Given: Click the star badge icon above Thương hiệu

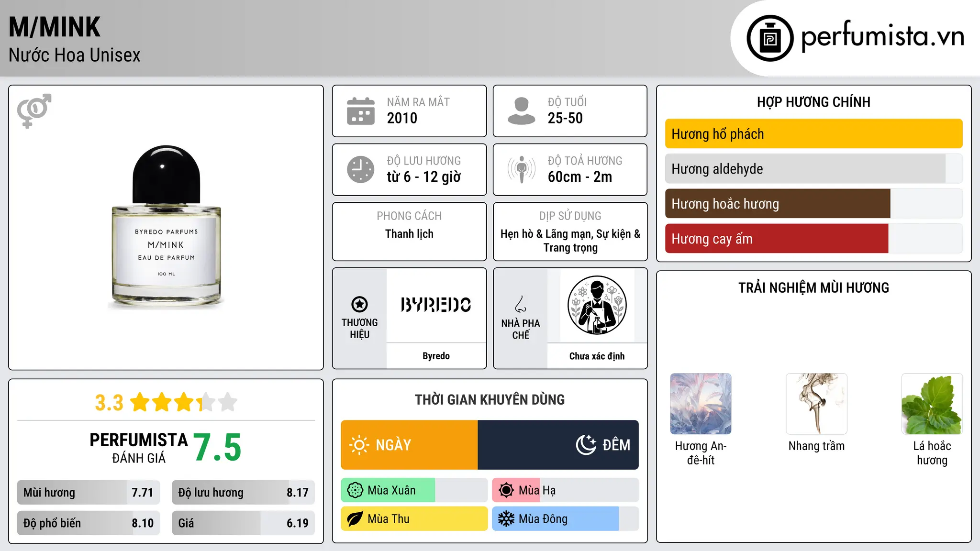Looking at the screenshot, I should [359, 304].
